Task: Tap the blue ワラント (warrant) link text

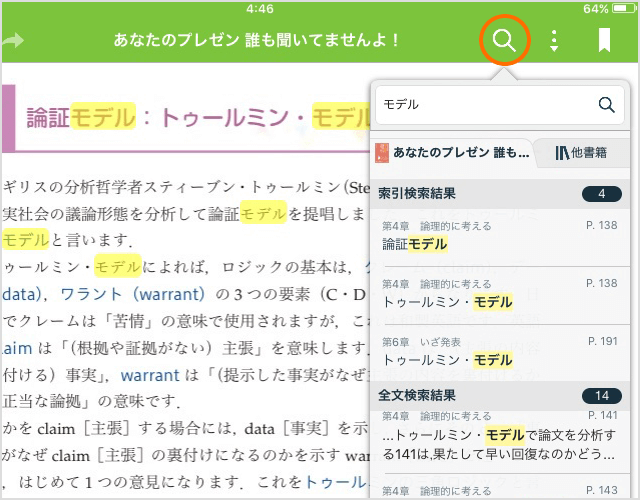Action: coord(133,294)
